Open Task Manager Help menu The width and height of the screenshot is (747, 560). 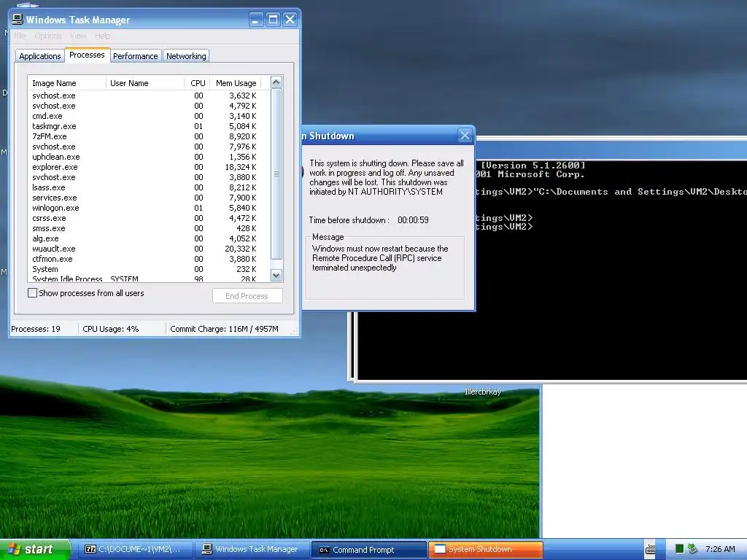coord(102,36)
